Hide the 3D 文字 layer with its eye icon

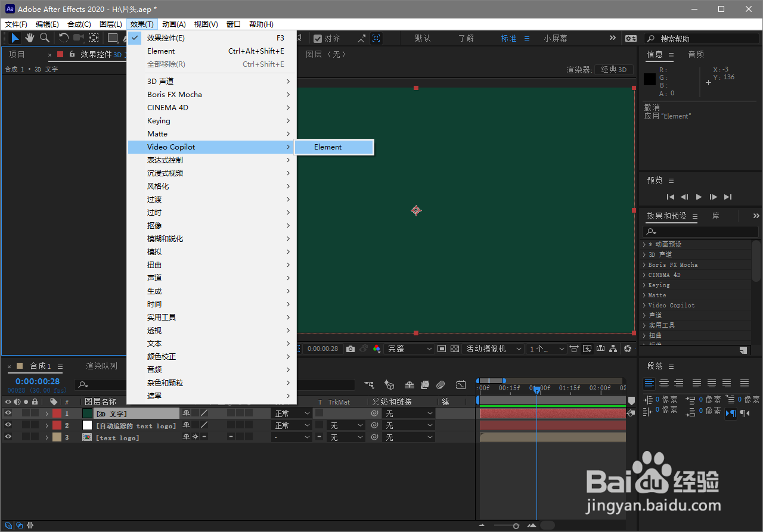[8, 413]
